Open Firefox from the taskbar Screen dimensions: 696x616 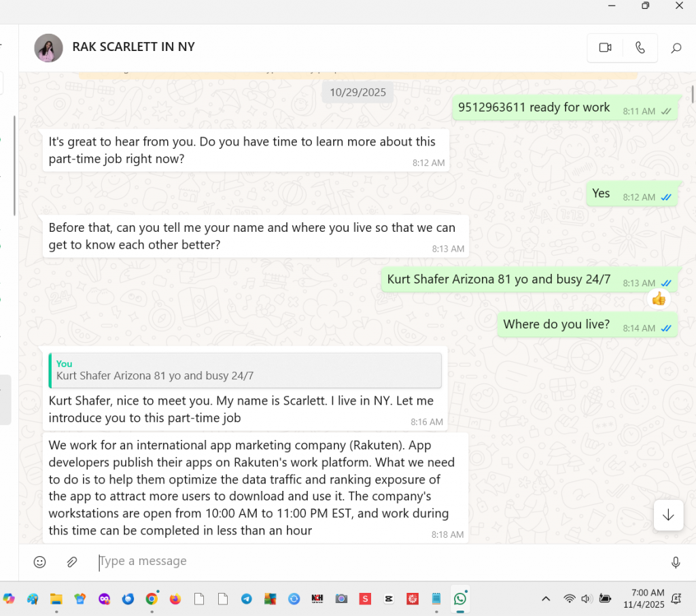coord(175,599)
